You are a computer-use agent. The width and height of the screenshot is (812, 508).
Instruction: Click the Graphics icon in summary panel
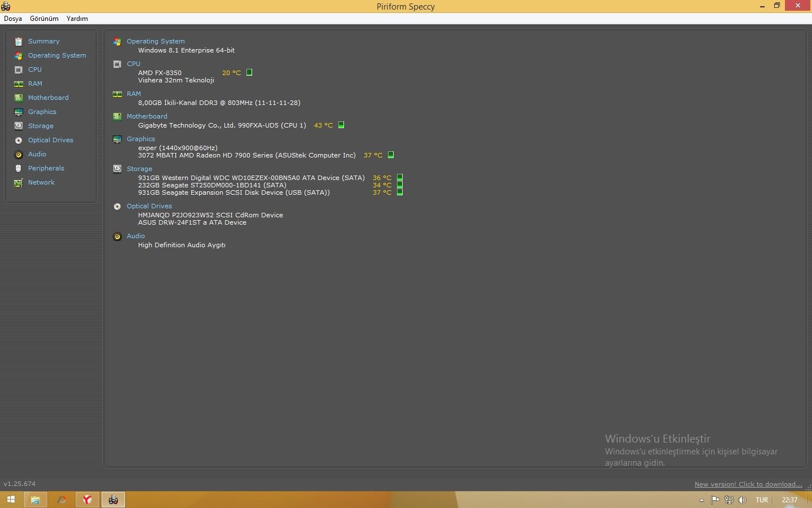(117, 139)
